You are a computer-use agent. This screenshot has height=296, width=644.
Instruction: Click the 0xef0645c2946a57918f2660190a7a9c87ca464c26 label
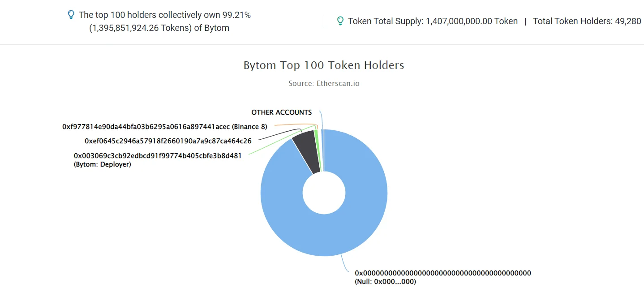tap(168, 141)
